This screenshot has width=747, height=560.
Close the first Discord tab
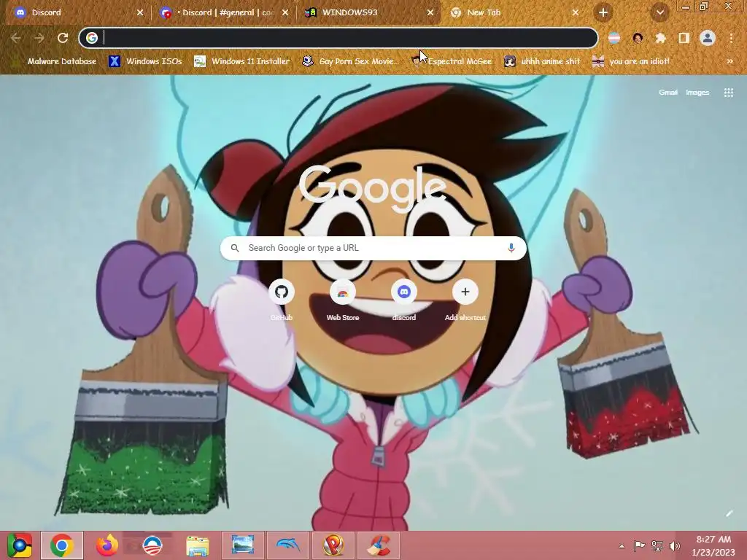pos(139,12)
